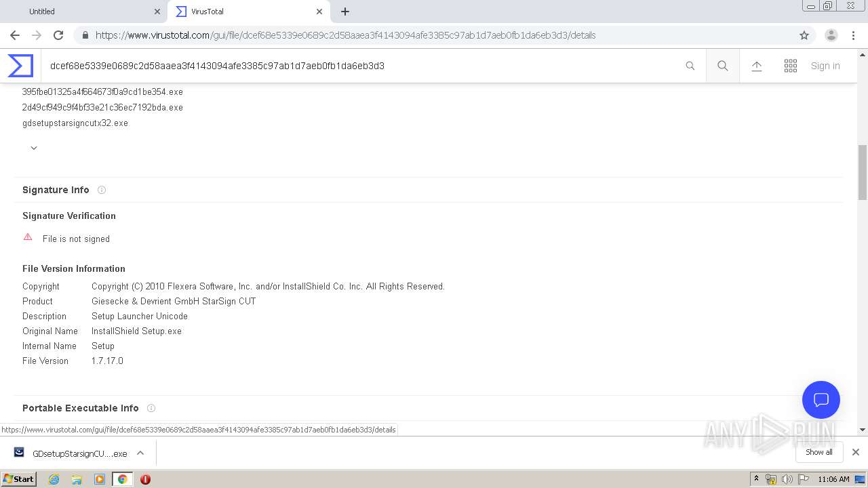This screenshot has width=868, height=488.
Task: Click Chrome icon in taskbar
Action: click(123, 479)
